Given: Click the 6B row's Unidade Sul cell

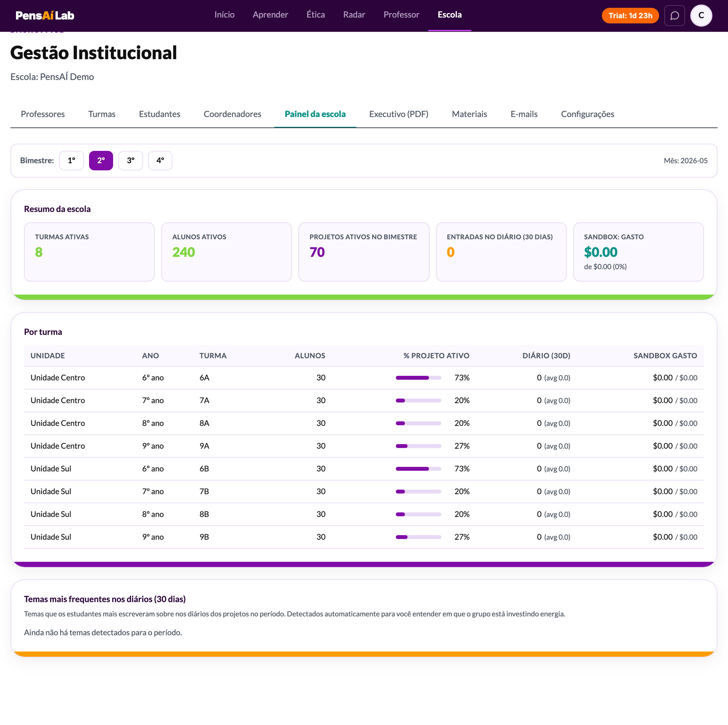Looking at the screenshot, I should (51, 468).
